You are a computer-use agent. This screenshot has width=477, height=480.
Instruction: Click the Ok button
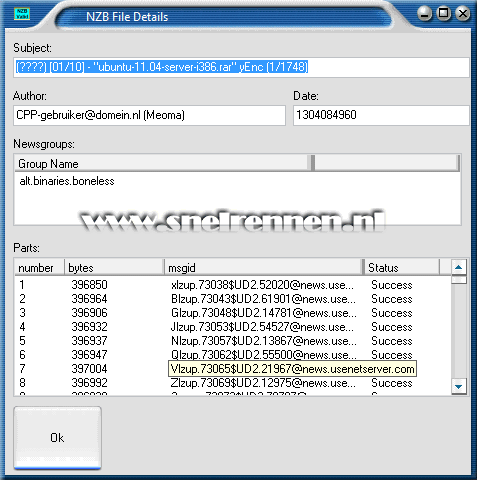[57, 438]
